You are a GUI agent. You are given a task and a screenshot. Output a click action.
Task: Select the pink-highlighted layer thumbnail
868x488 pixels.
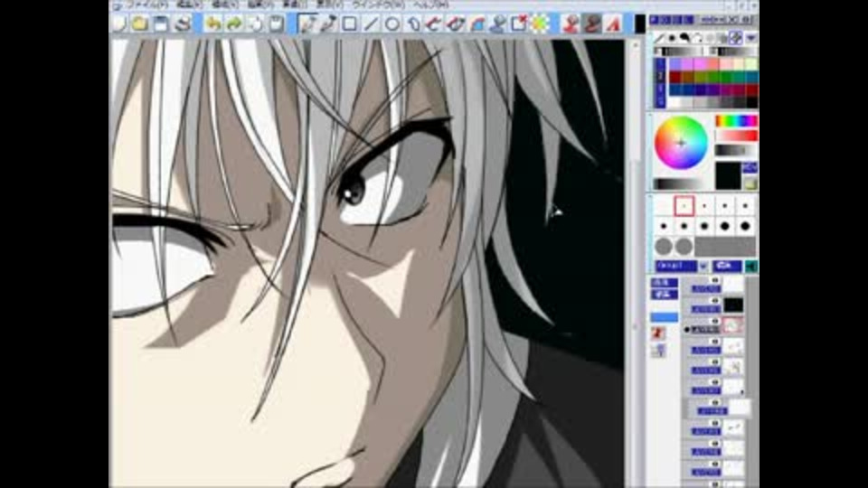(733, 325)
